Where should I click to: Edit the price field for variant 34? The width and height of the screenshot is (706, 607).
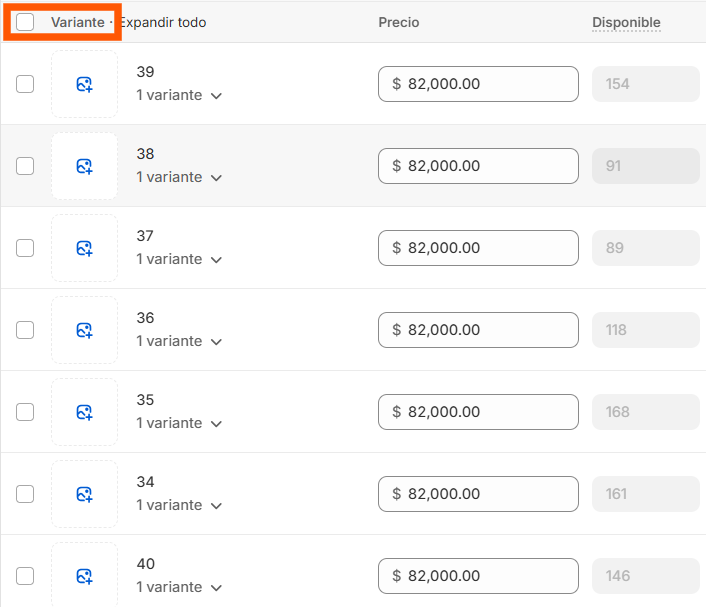click(x=478, y=494)
